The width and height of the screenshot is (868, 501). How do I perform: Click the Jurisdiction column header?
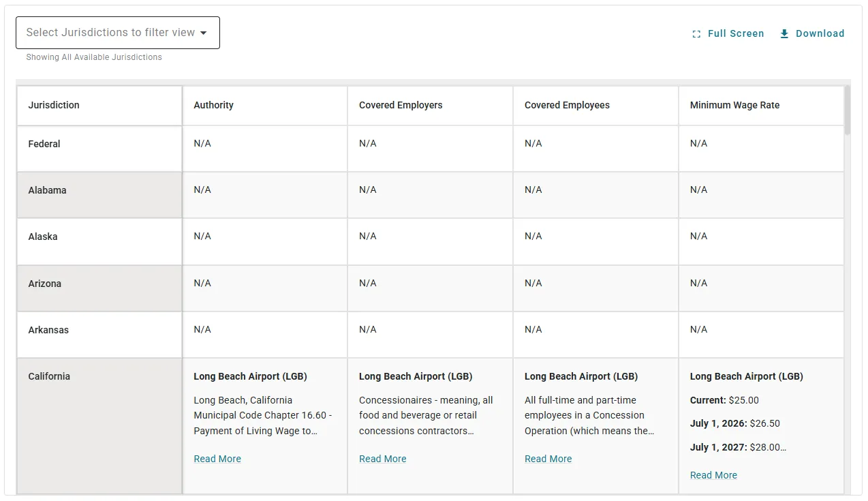point(54,105)
